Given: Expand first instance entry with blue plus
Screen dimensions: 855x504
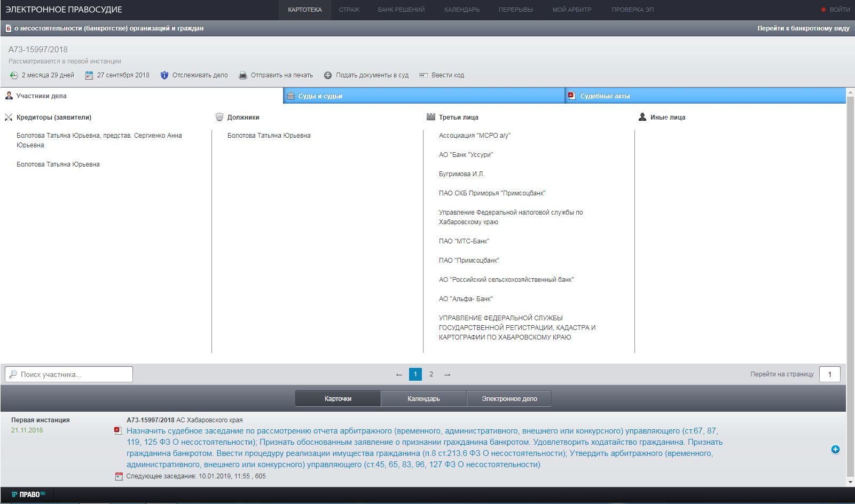Looking at the screenshot, I should [835, 450].
